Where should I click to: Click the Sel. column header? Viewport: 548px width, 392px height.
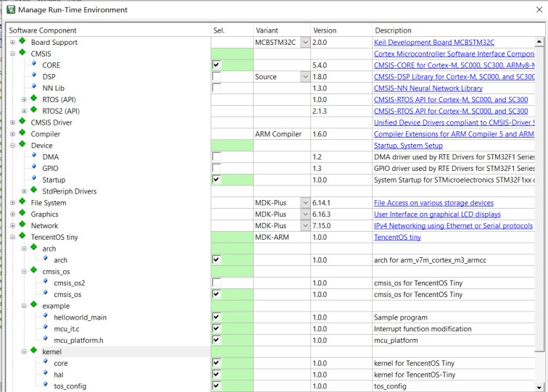pos(232,30)
